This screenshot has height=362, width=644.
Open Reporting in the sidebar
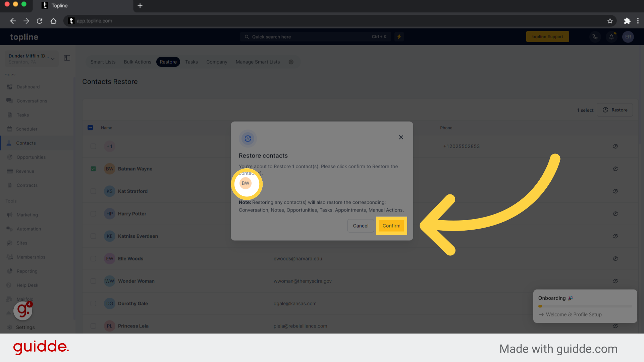tap(27, 271)
